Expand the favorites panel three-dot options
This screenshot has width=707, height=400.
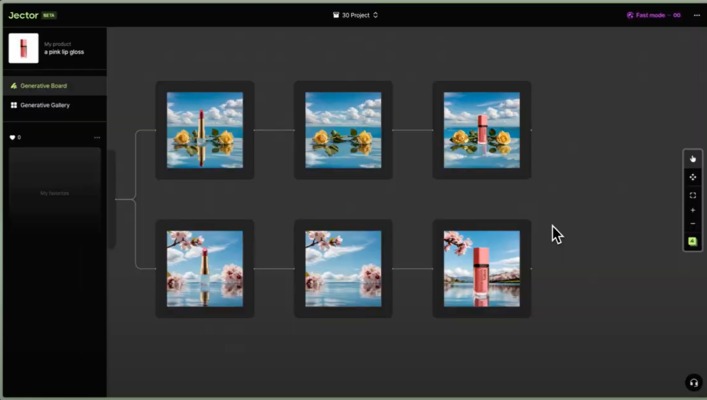tap(97, 137)
